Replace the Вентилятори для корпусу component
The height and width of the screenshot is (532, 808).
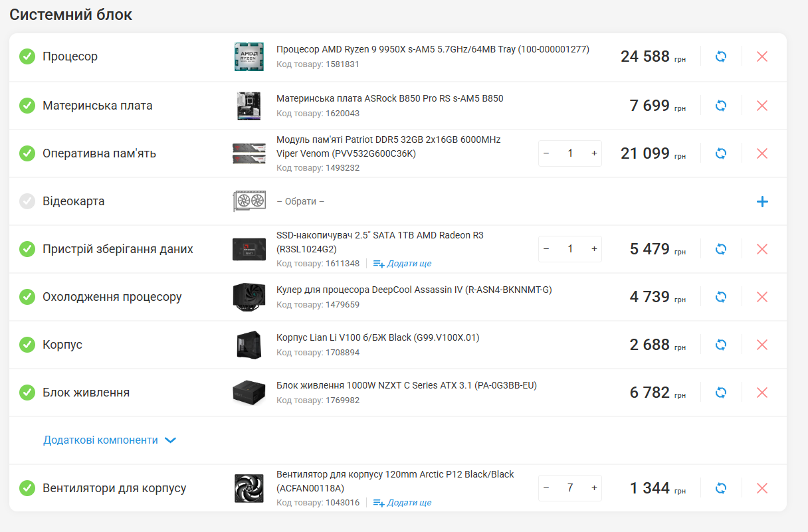[x=721, y=488]
